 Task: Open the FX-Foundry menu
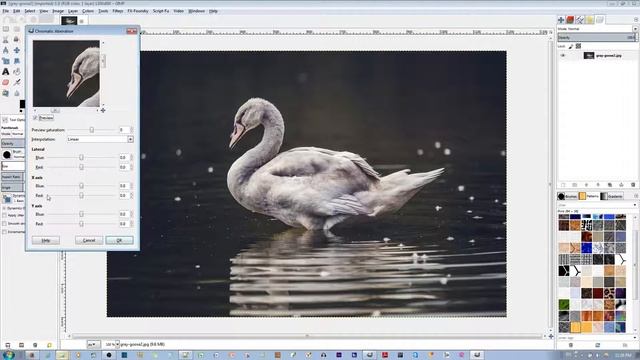click(x=138, y=11)
